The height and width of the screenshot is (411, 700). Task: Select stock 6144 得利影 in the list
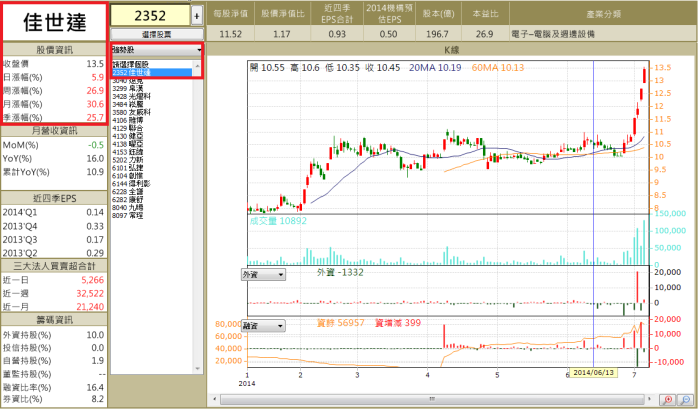131,184
